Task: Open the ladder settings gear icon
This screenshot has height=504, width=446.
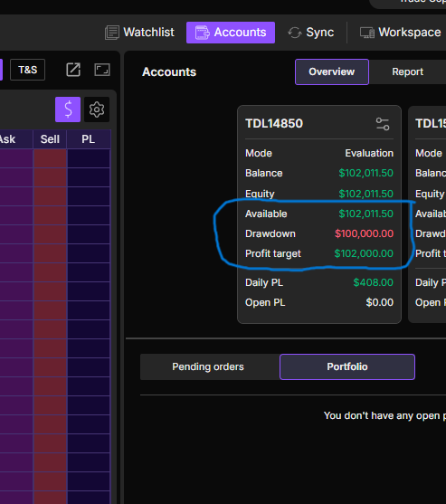Action: pyautogui.click(x=97, y=109)
